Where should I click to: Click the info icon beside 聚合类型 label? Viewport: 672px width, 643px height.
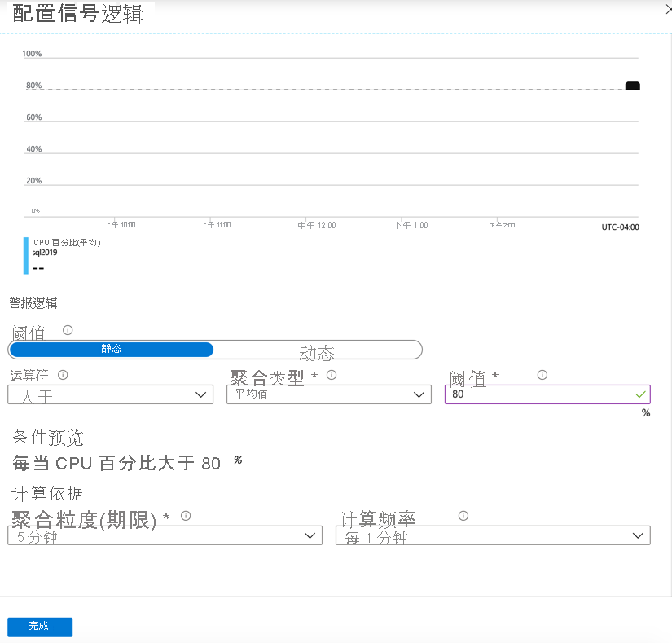click(x=332, y=373)
